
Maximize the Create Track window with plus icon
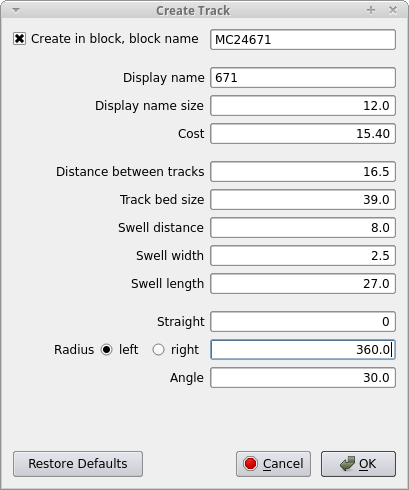[371, 10]
